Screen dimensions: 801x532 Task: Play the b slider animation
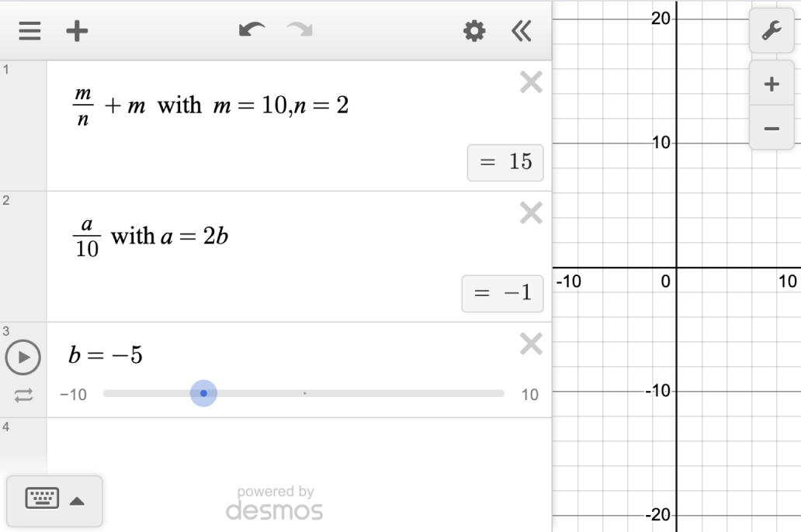coord(23,358)
